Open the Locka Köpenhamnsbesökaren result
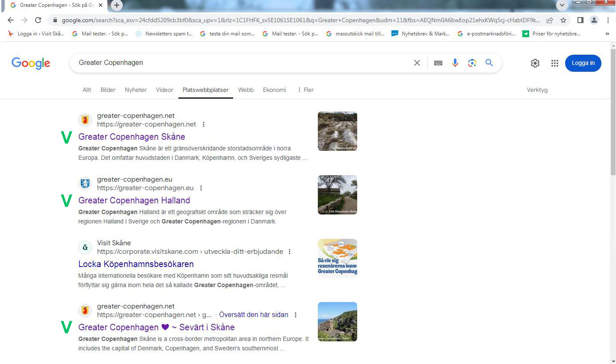 point(136,264)
